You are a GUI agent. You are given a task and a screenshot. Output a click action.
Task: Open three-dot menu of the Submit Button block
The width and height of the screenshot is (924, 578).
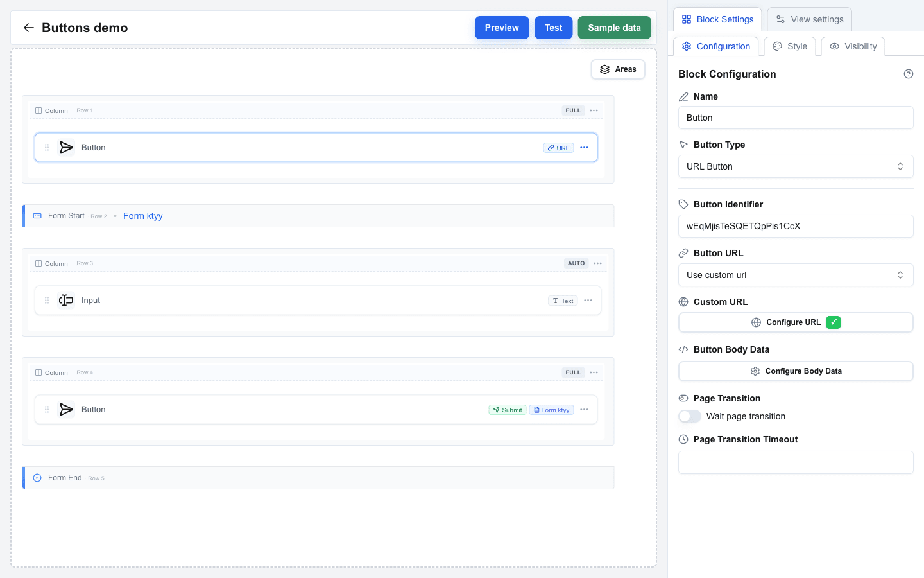pyautogui.click(x=584, y=410)
